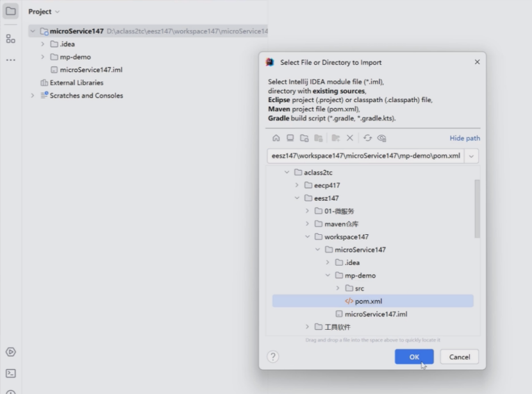Image resolution: width=532 pixels, height=394 pixels.
Task: Open path history dropdown arrow
Action: [x=471, y=156]
